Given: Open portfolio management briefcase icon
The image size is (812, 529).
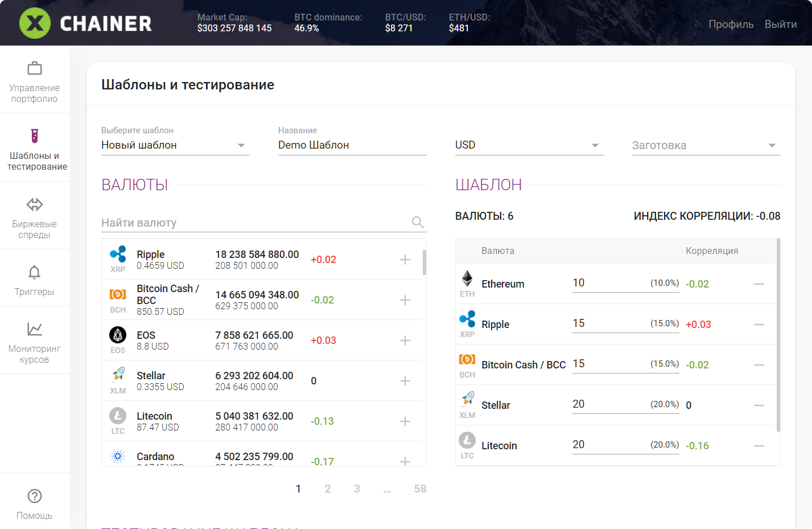Looking at the screenshot, I should [35, 68].
